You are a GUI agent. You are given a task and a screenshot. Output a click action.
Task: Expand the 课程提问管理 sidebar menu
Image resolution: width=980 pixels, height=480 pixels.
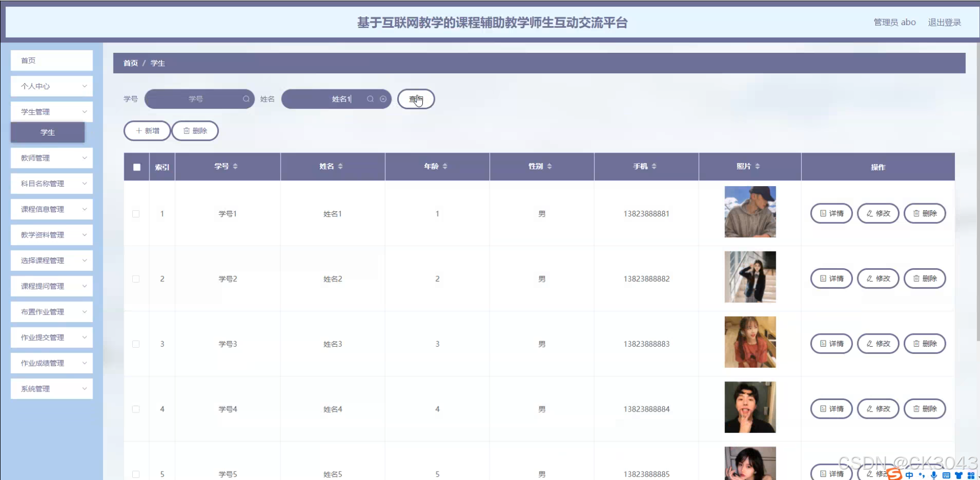52,286
